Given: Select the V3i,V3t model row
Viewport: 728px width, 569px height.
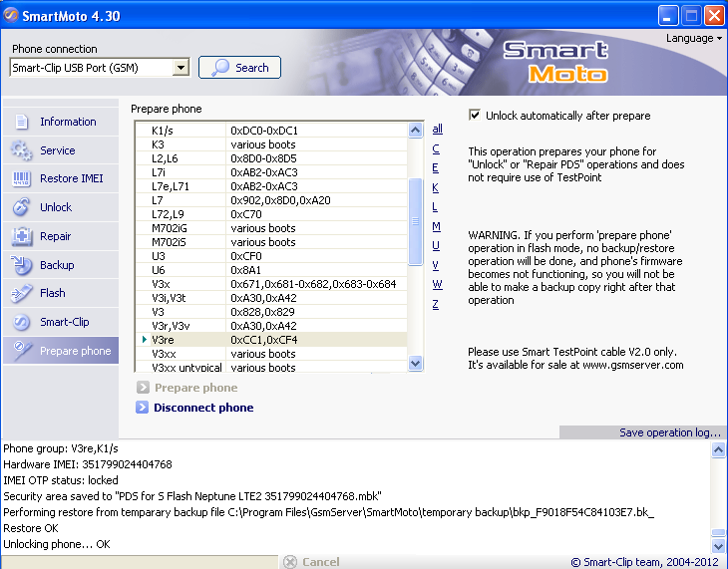Looking at the screenshot, I should 271,298.
